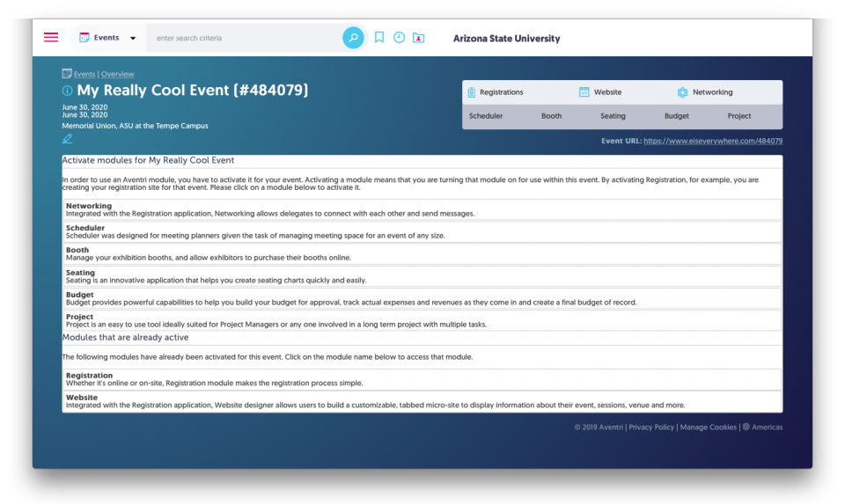Click the Arizona State University heading
Image resolution: width=845 pixels, height=504 pixels.
point(507,38)
